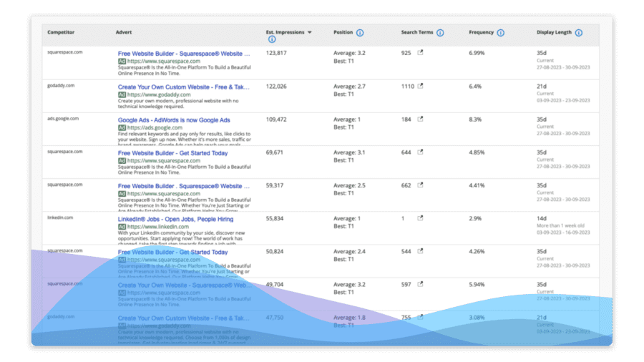Viewport: 644px width, 362px height.
Task: Open search terms for 184 row
Action: point(420,119)
